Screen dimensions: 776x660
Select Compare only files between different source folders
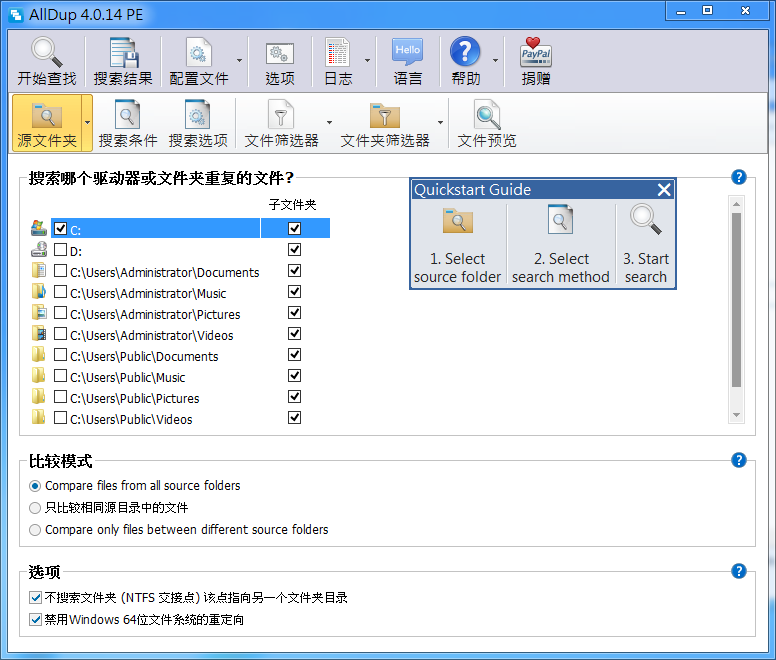[x=35, y=530]
